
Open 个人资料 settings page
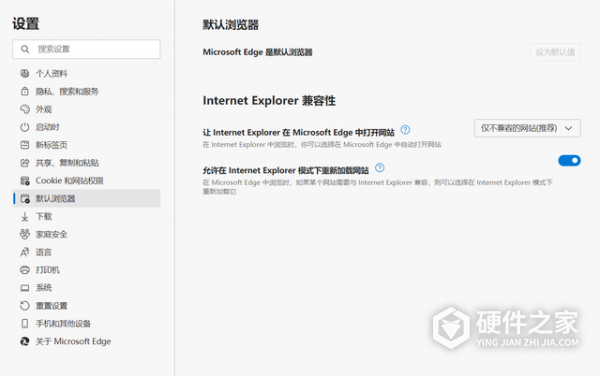click(86, 73)
